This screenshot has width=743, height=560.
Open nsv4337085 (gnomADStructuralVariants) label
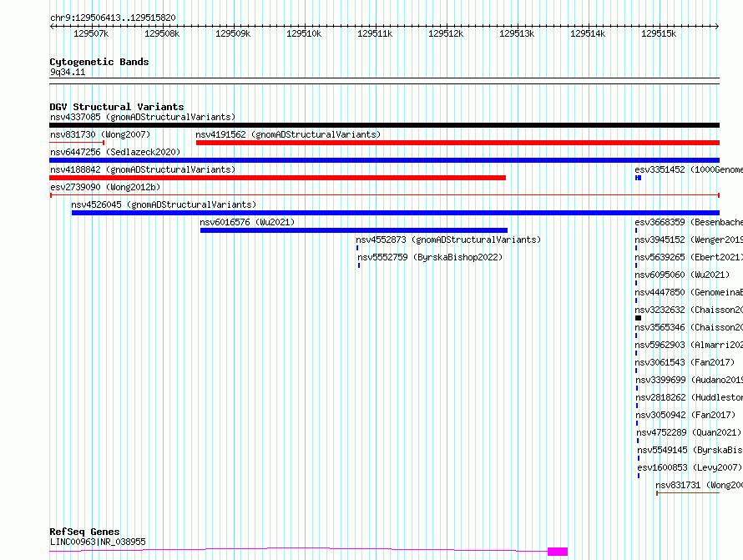(143, 117)
